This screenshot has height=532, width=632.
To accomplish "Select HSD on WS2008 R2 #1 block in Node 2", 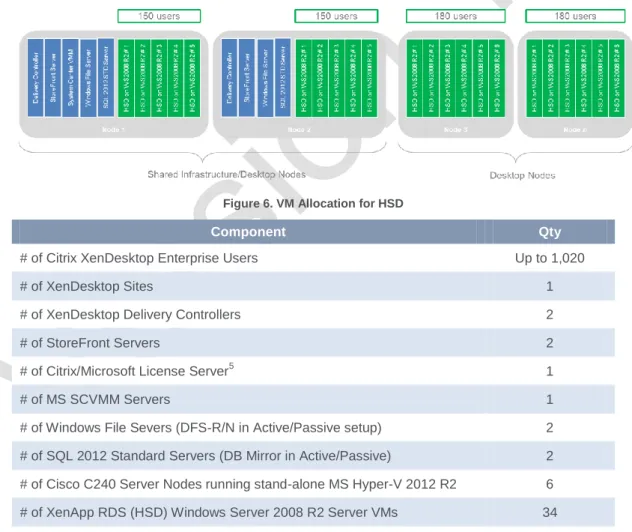I will 304,78.
